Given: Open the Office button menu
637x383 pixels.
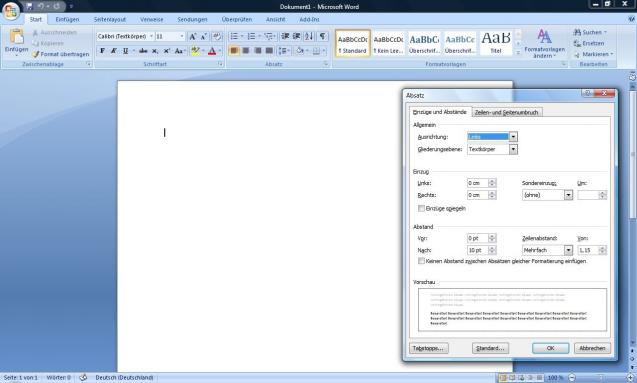Looking at the screenshot, I should click(11, 11).
